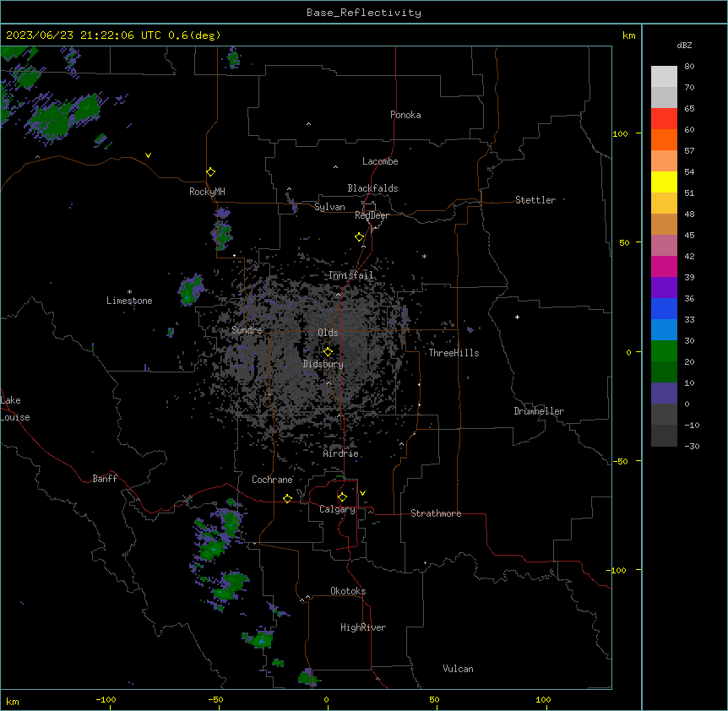
Task: Click the HighRiver label
Action: tap(363, 627)
